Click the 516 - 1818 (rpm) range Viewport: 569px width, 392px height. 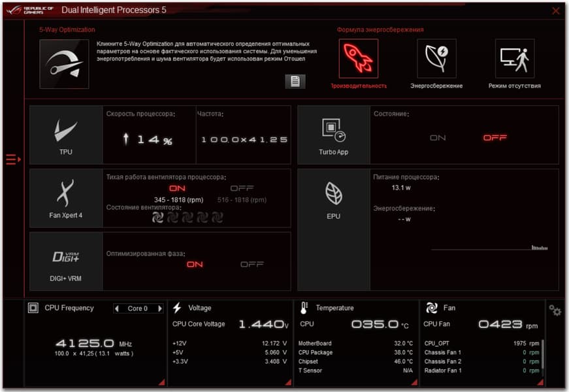242,200
